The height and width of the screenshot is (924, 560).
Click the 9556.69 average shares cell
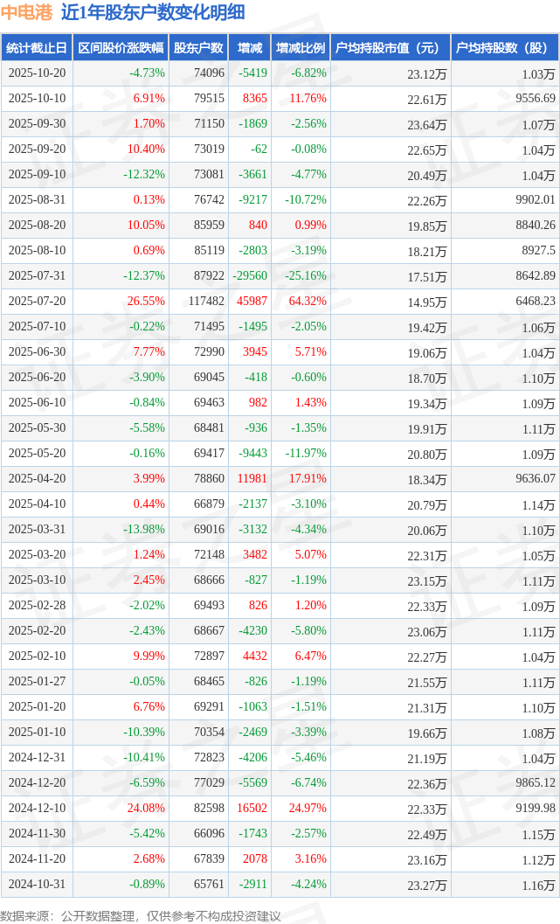(536, 99)
